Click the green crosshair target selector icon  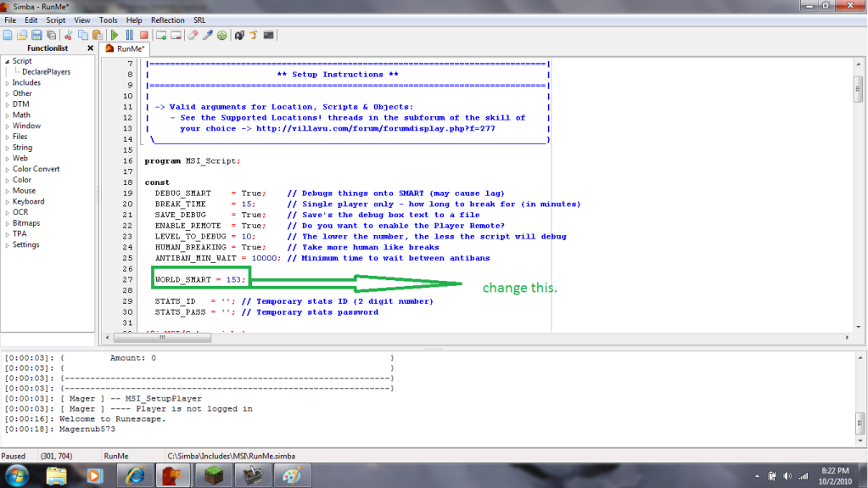click(x=221, y=35)
